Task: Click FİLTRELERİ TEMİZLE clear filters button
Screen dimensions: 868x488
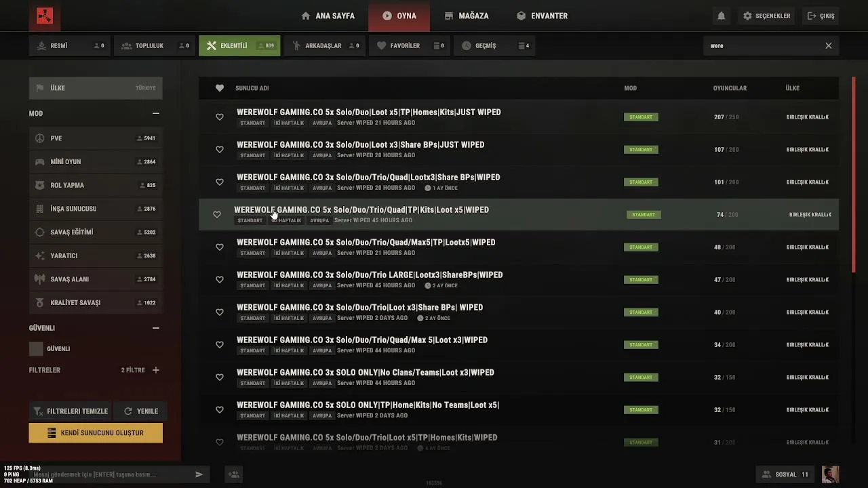Action: pyautogui.click(x=70, y=411)
